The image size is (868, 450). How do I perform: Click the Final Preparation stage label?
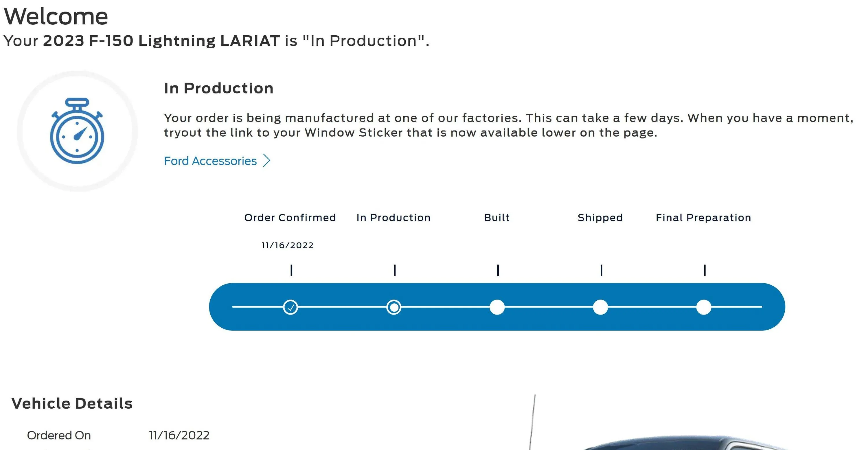(x=704, y=218)
